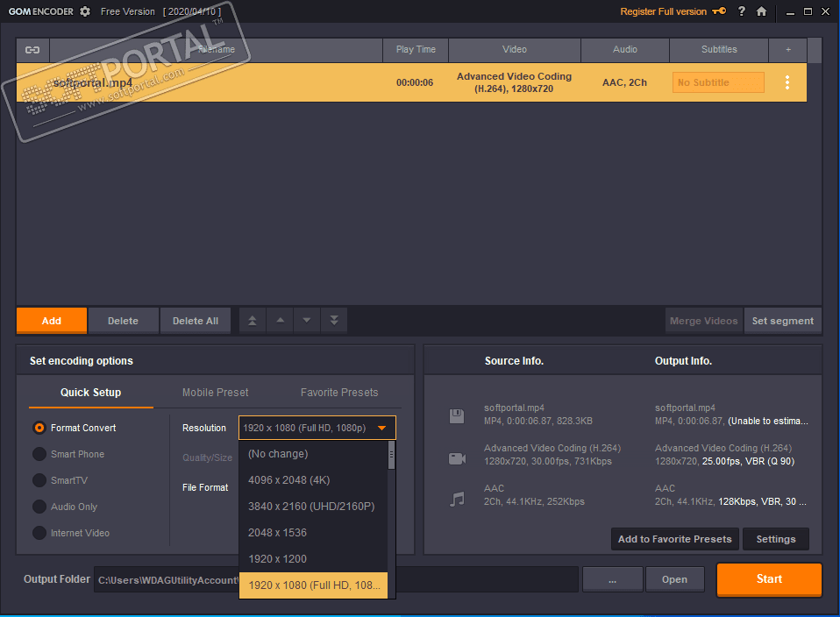This screenshot has width=840, height=617.
Task: Click the Subtitles column header
Action: coord(719,50)
